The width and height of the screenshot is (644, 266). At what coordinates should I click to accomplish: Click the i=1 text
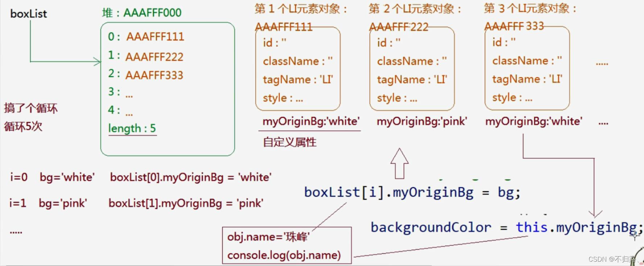click(18, 203)
